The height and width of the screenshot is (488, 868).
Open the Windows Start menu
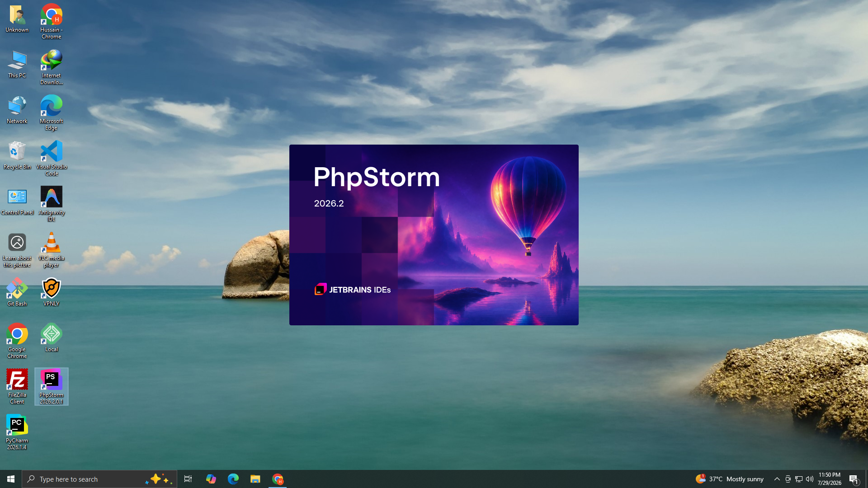click(11, 479)
